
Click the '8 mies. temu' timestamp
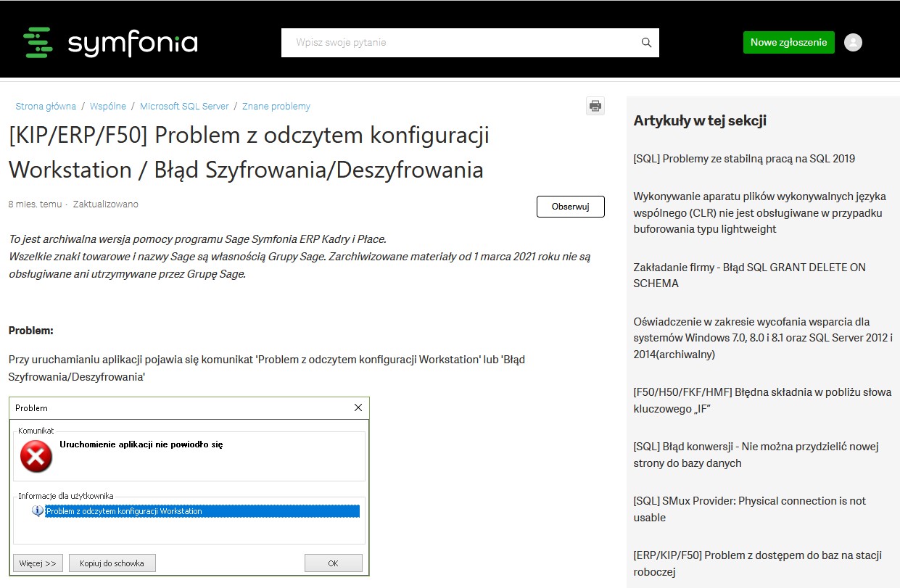point(36,204)
